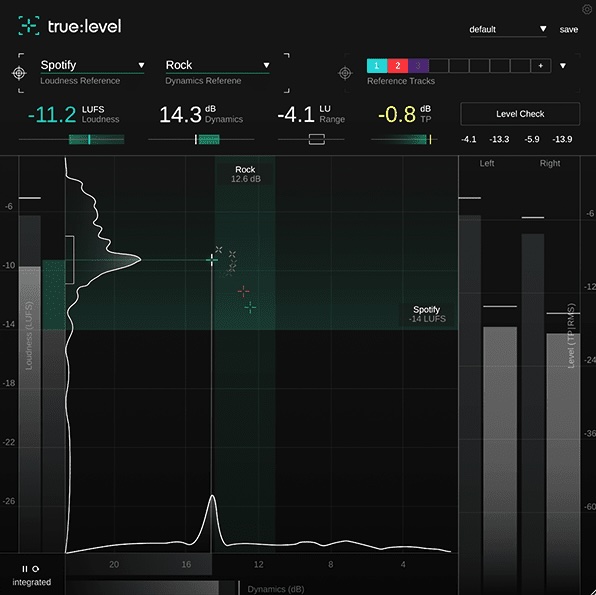Click the loudness meter bar under -11.2
Image resolution: width=596 pixels, height=595 pixels.
tap(71, 140)
